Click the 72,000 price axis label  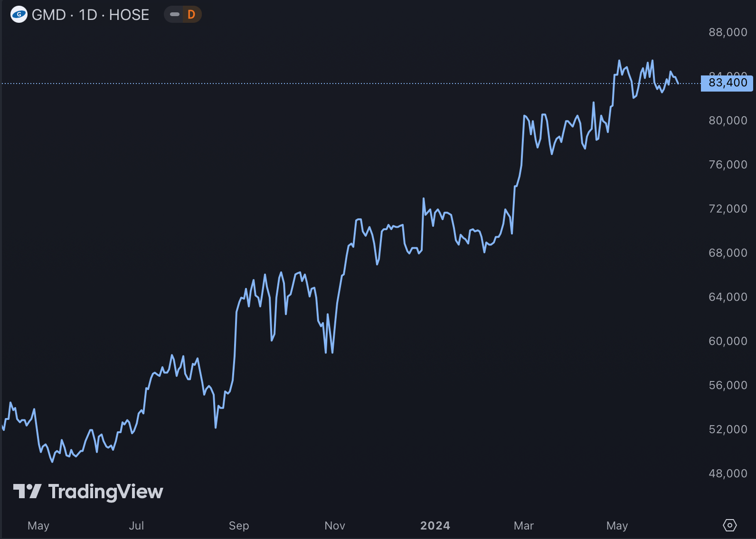pos(728,209)
